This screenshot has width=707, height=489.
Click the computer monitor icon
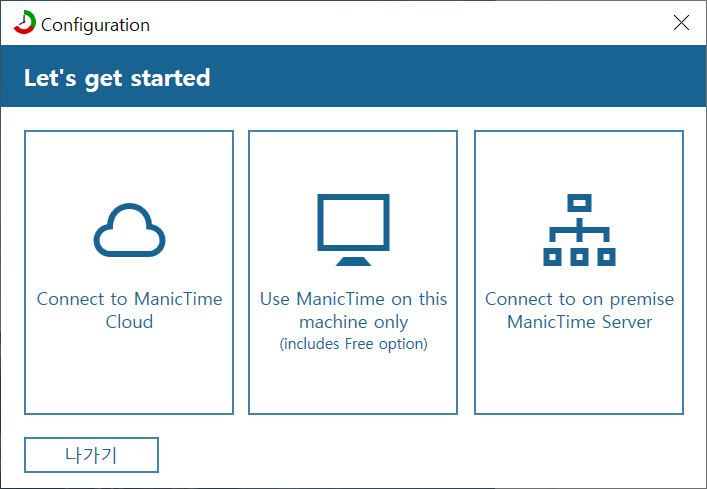[353, 230]
